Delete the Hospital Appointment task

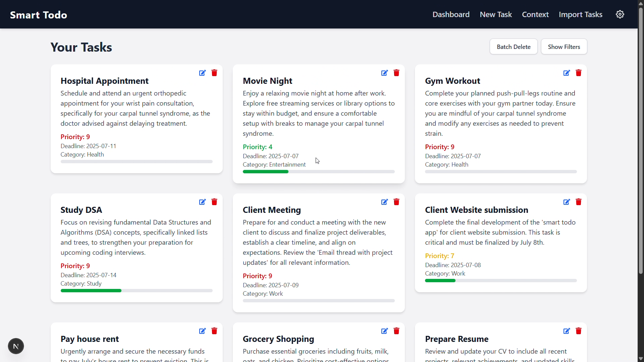click(214, 73)
